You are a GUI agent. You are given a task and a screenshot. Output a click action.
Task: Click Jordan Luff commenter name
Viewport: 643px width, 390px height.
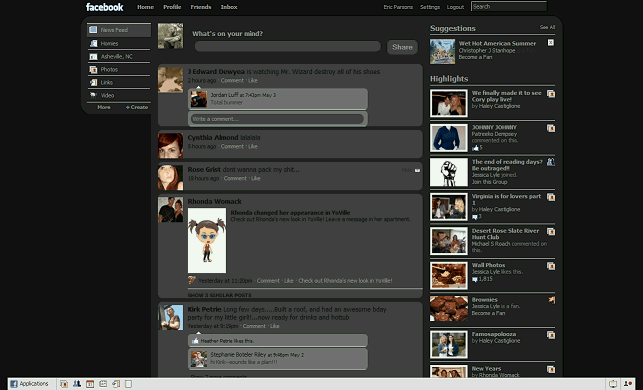click(224, 95)
